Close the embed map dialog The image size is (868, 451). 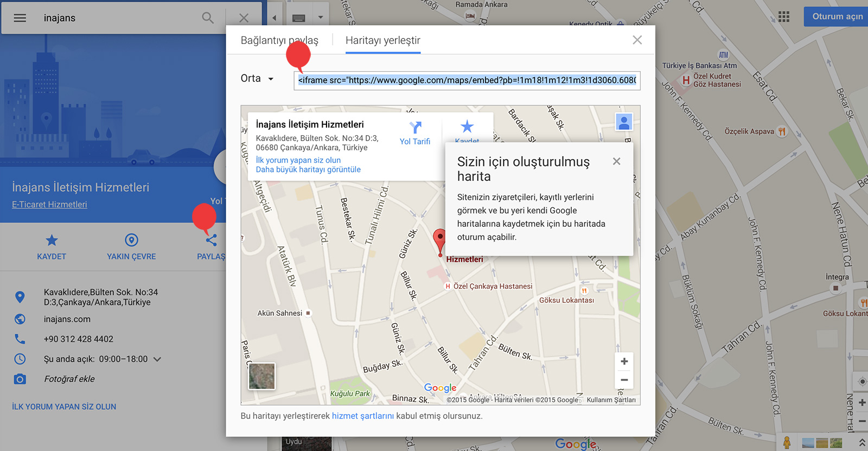637,40
